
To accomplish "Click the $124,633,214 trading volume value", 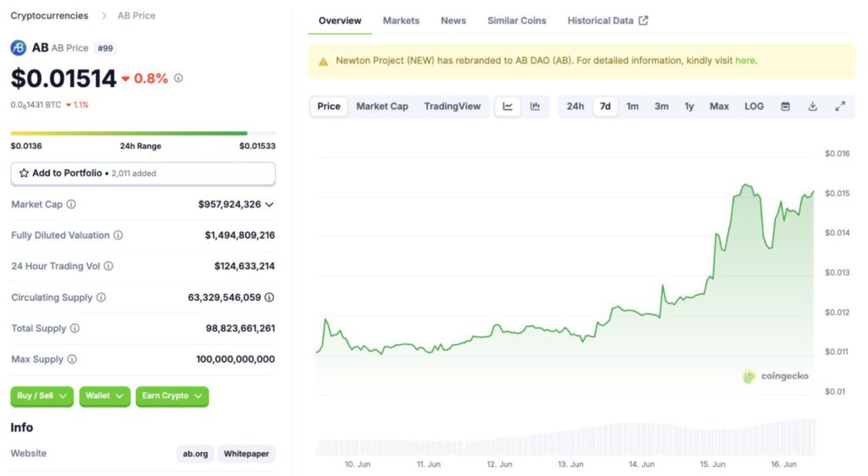I will coord(245,267).
